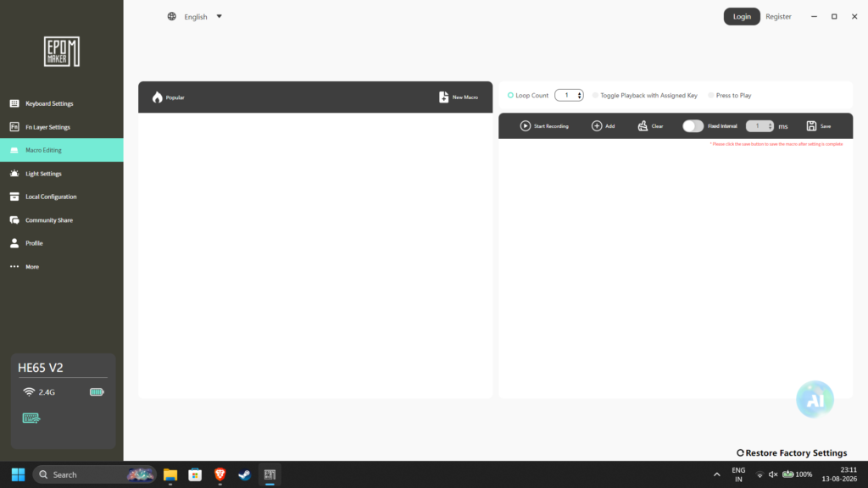Viewport: 868px width, 488px height.
Task: Click the ENG IN language indicator
Action: pyautogui.click(x=738, y=474)
